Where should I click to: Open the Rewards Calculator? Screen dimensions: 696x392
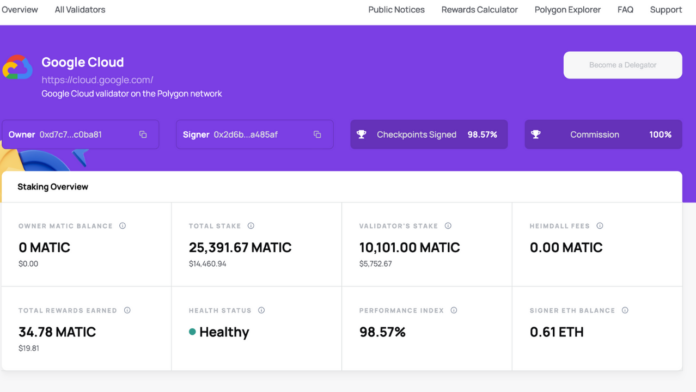[479, 10]
